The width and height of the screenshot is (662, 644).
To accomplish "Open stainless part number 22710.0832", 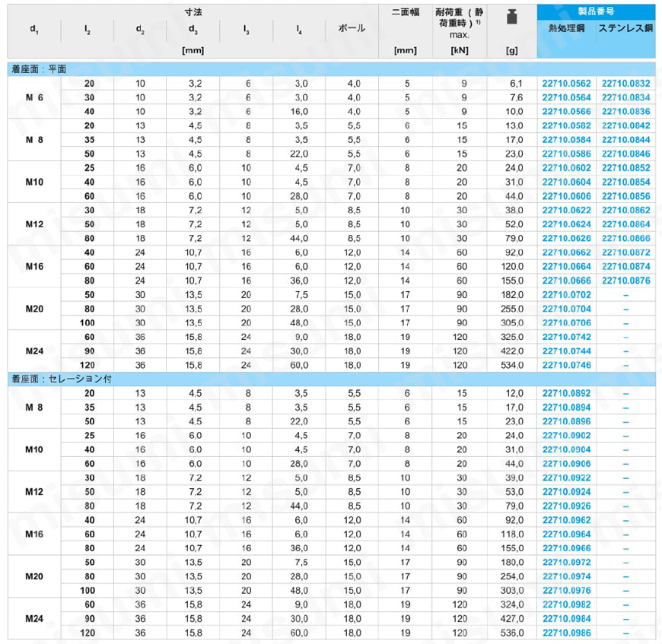I will pyautogui.click(x=626, y=84).
